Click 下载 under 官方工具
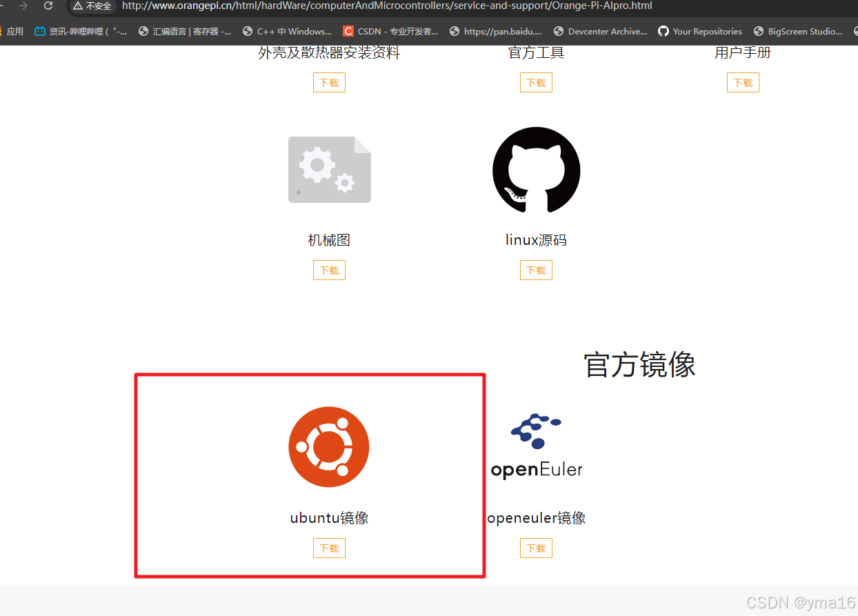 point(536,83)
